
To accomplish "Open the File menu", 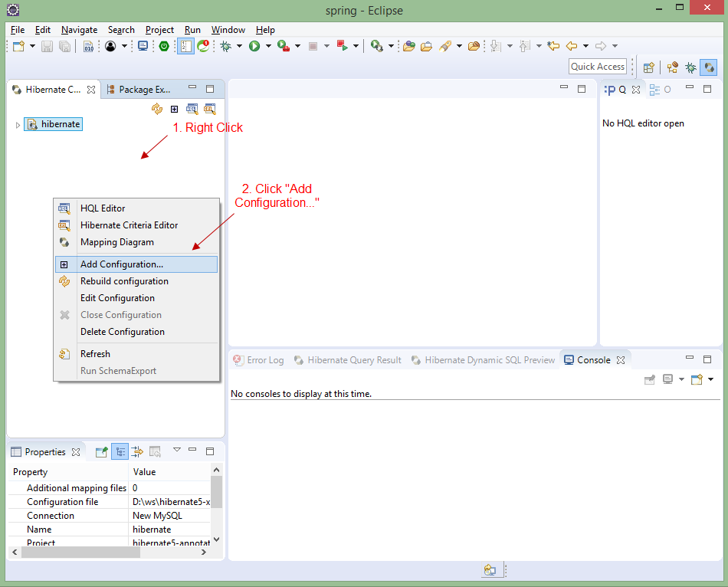I will coord(18,30).
